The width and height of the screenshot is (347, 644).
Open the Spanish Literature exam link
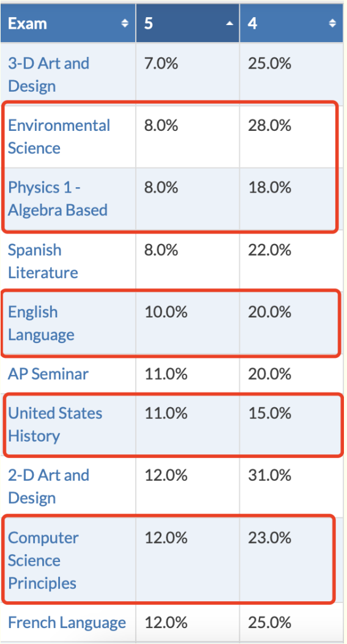pyautogui.click(x=43, y=261)
